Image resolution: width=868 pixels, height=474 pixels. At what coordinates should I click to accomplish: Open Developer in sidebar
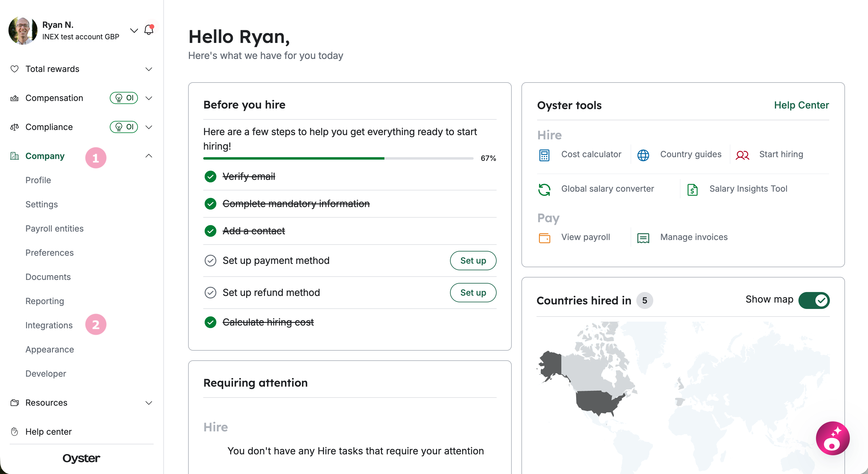[45, 374]
